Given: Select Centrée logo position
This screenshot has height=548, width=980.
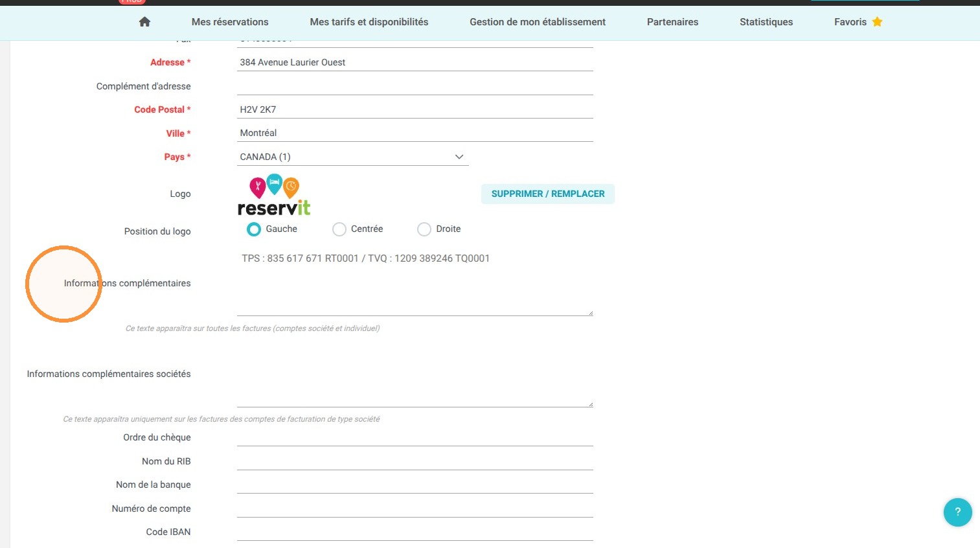Looking at the screenshot, I should coord(339,229).
